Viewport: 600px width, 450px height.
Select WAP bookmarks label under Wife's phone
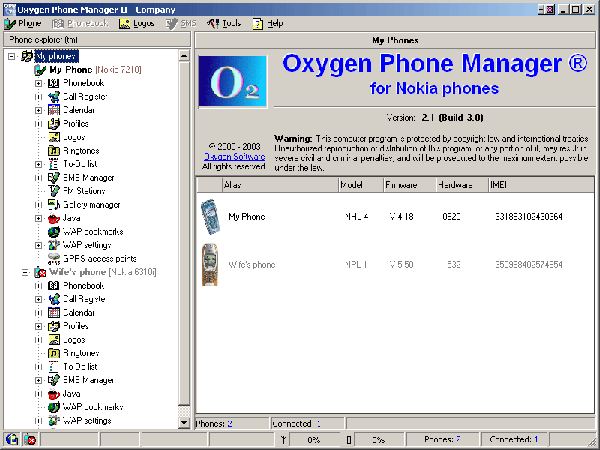point(93,407)
